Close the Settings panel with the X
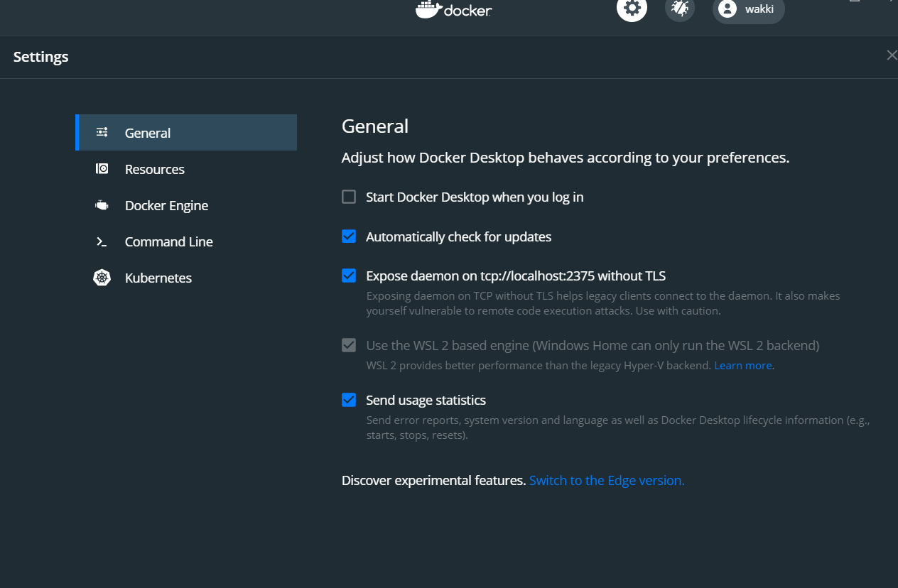The image size is (898, 588). 892,55
